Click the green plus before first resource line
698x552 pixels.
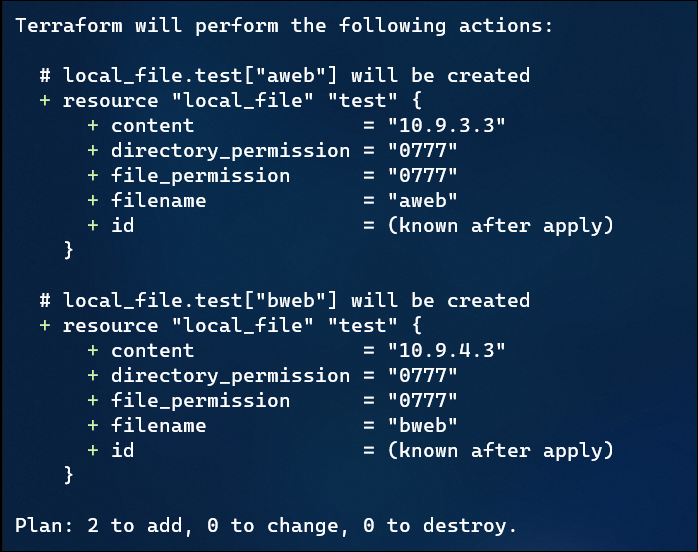pos(45,101)
